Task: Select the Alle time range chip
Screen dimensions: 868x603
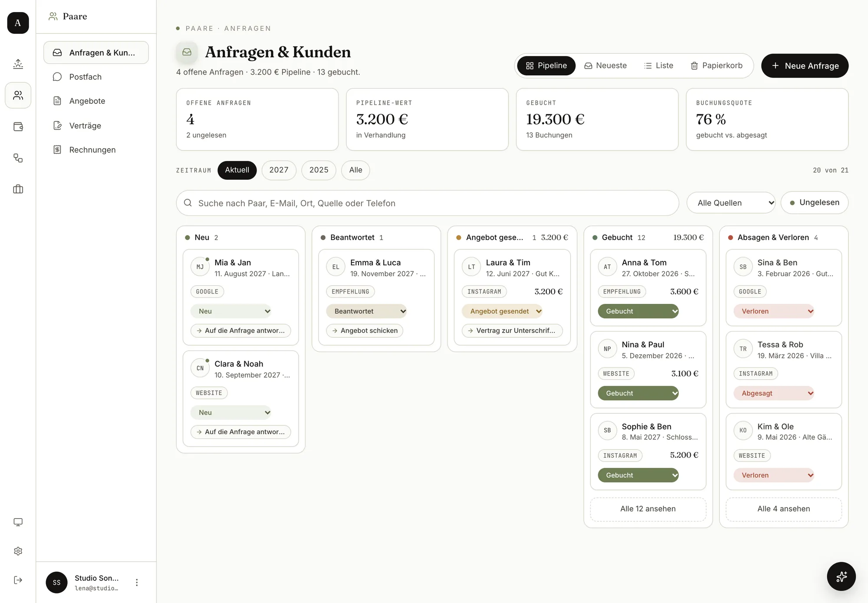Action: 355,170
